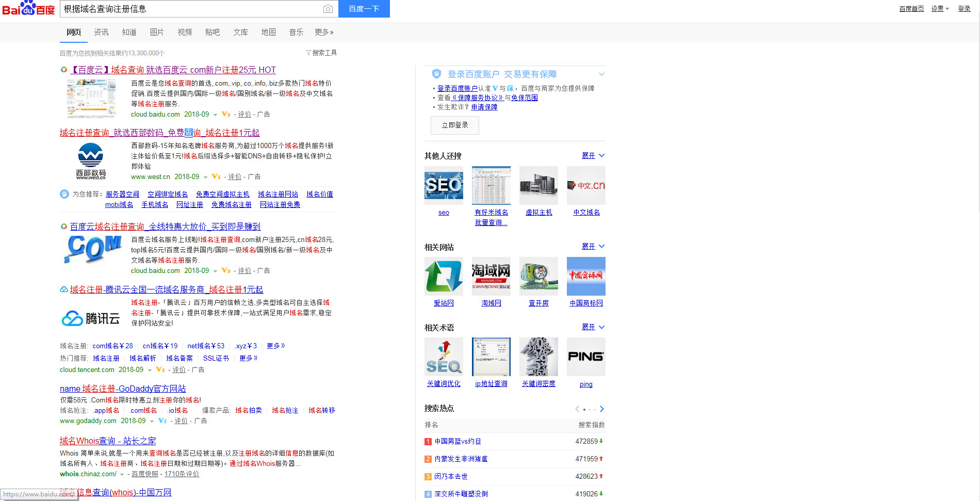This screenshot has height=501, width=980.
Task: Open the ip地址查询 thumbnail
Action: pyautogui.click(x=491, y=357)
